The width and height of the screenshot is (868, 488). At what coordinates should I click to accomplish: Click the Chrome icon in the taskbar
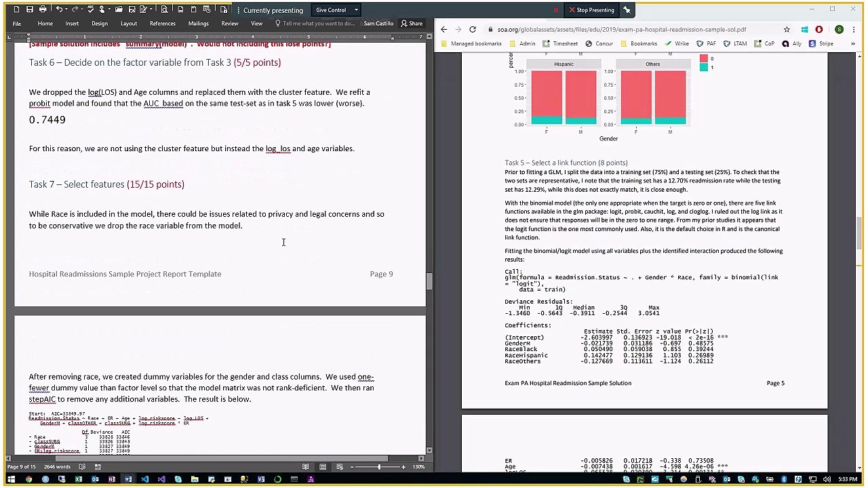(x=28, y=479)
